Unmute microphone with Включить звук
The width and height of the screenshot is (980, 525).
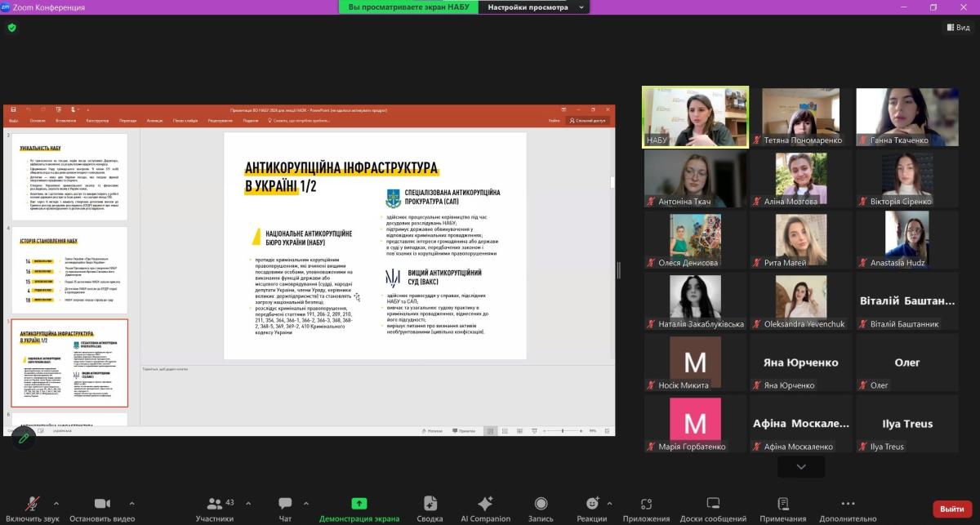[33, 504]
